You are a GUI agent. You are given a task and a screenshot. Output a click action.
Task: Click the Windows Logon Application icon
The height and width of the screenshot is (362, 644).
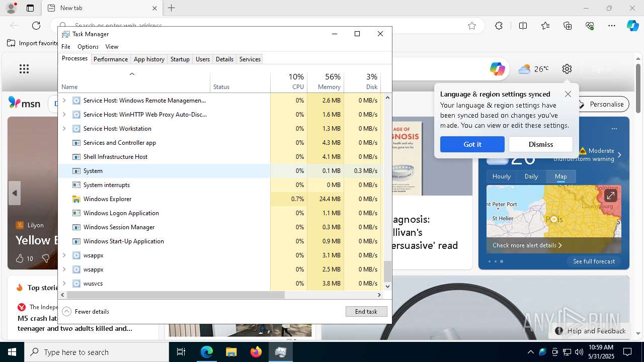coord(76,213)
